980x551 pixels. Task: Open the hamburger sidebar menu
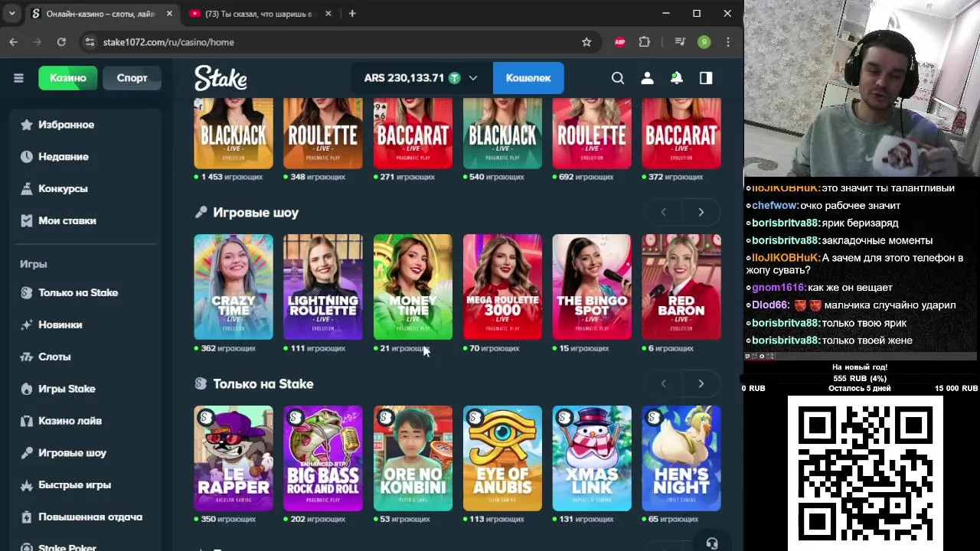(18, 78)
